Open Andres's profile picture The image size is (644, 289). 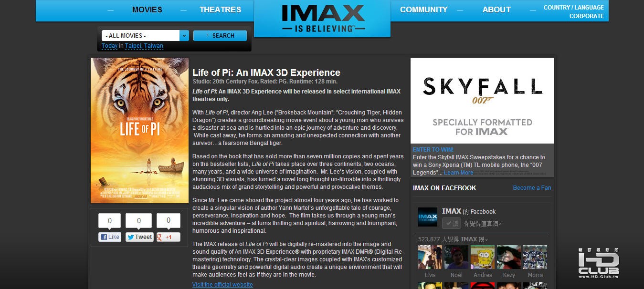coord(483,258)
